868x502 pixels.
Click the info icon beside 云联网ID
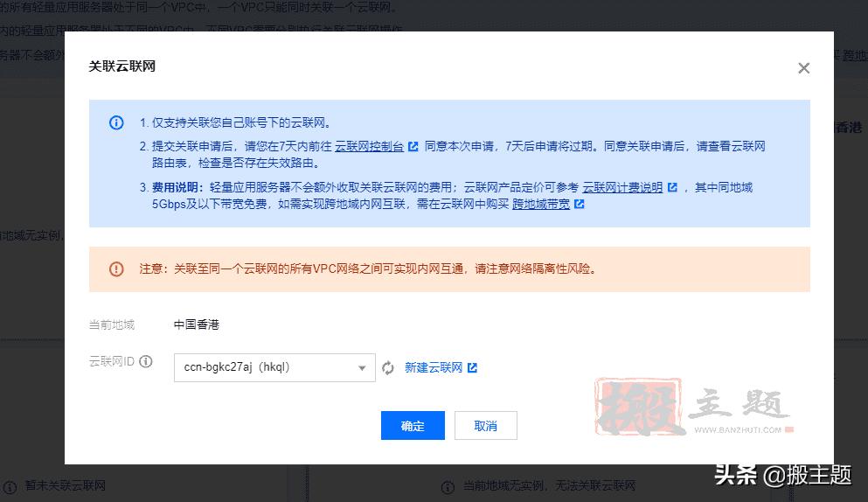click(146, 361)
